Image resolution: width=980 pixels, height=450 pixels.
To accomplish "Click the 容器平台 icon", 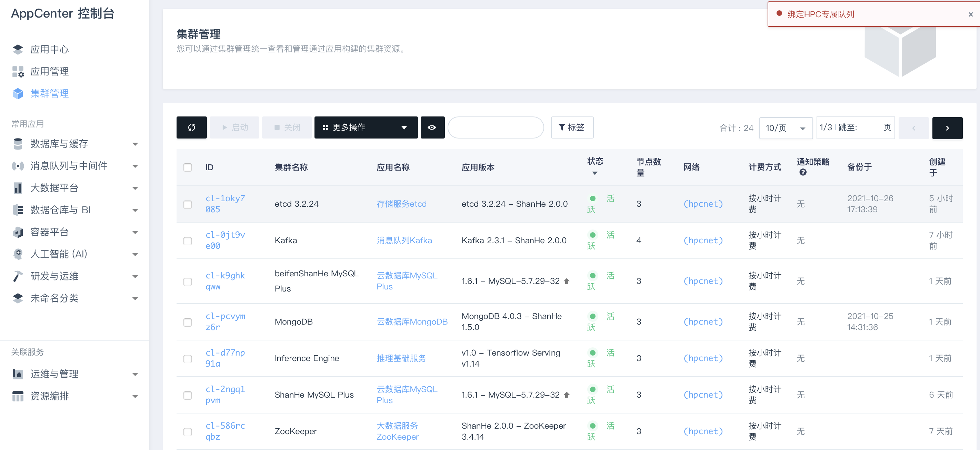I will point(18,232).
